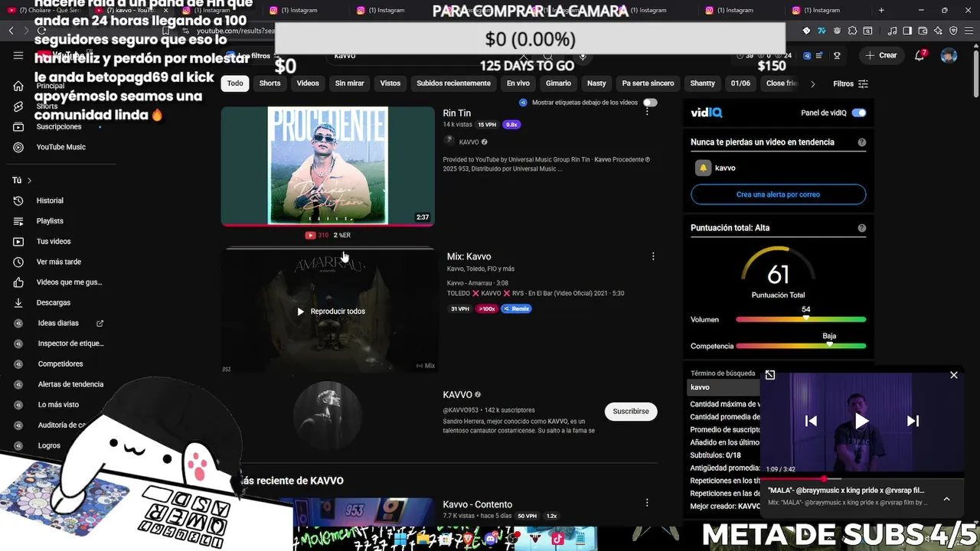Open the KAVVO channel avatar

(328, 415)
